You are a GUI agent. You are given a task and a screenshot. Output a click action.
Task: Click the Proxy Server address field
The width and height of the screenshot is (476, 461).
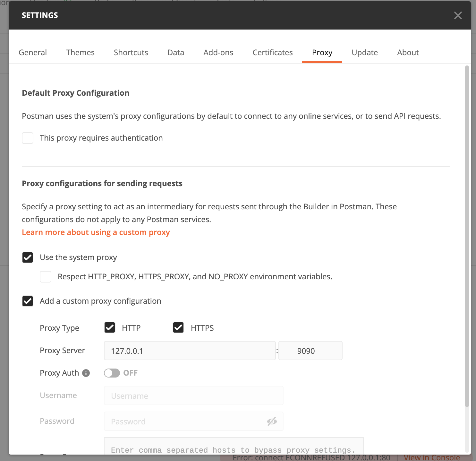189,351
